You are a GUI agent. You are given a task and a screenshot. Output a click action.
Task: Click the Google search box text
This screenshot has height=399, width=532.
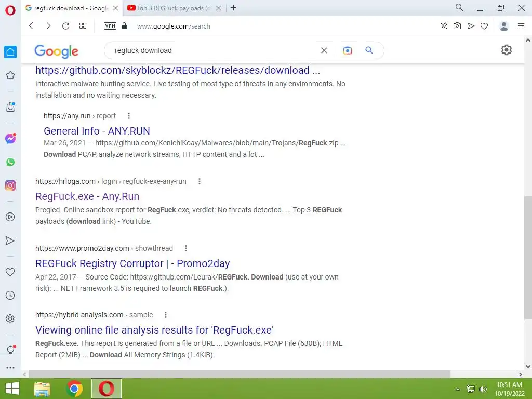coord(143,50)
